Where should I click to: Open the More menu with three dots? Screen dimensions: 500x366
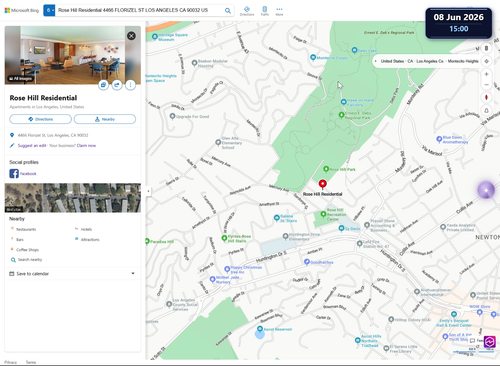click(279, 11)
